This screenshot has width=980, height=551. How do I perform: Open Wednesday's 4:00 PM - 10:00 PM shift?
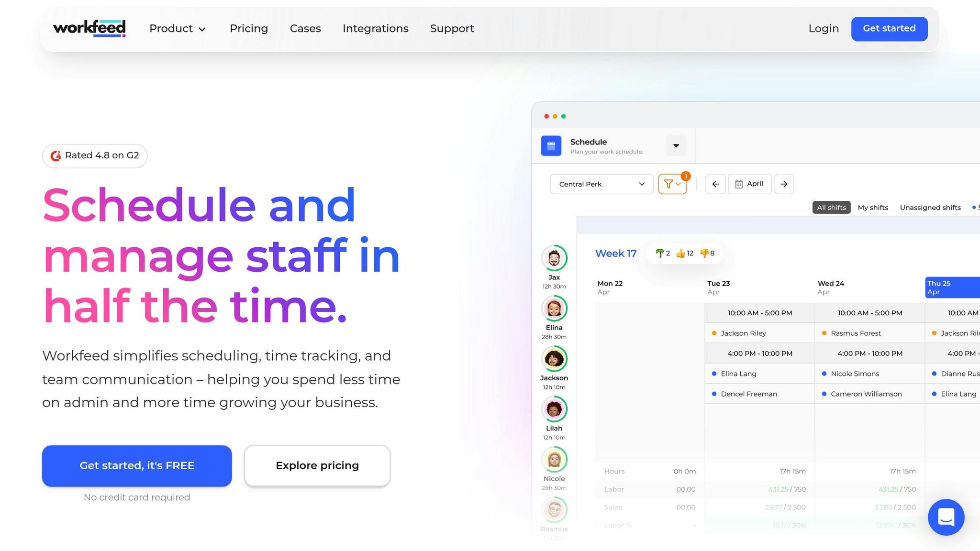[x=870, y=353]
